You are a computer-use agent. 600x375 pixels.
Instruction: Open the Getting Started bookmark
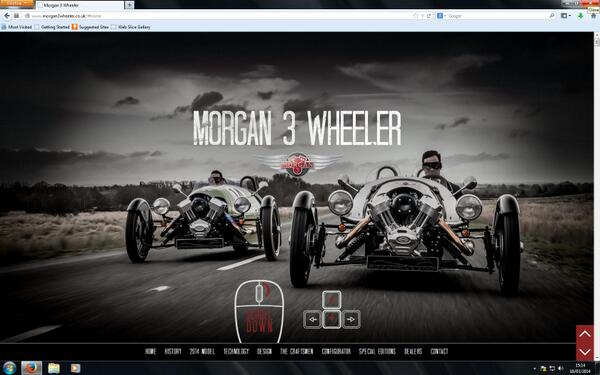coord(52,27)
